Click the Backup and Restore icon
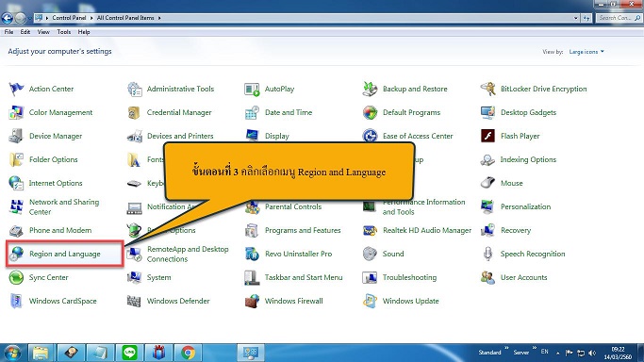 pyautogui.click(x=370, y=89)
